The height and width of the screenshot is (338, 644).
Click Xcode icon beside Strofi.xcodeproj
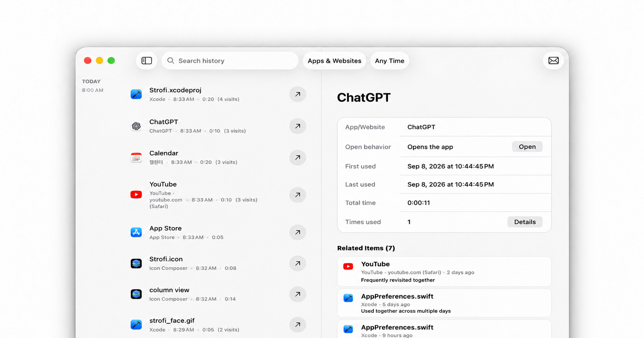coord(136,94)
